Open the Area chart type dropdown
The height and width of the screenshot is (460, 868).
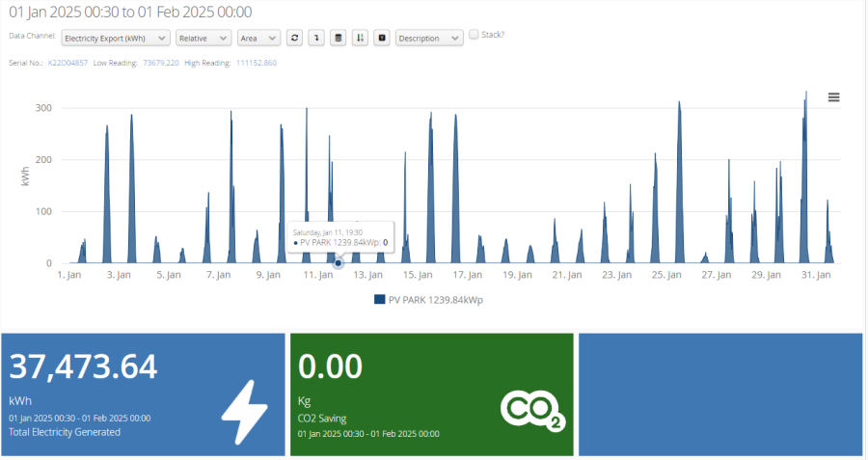tap(258, 38)
